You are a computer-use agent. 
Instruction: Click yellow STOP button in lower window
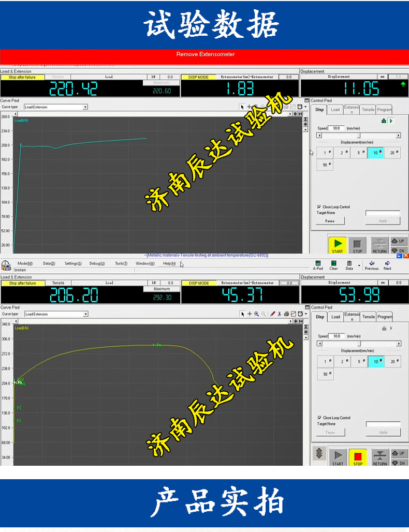pos(358,457)
